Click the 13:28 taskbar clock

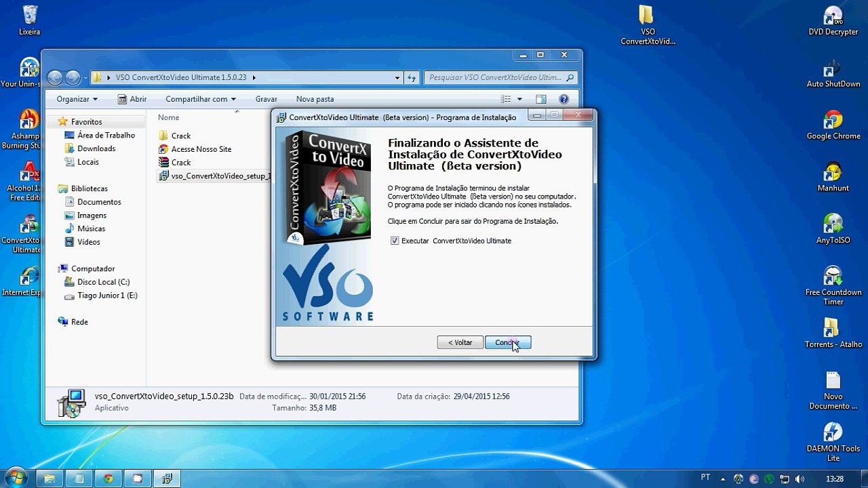(835, 479)
